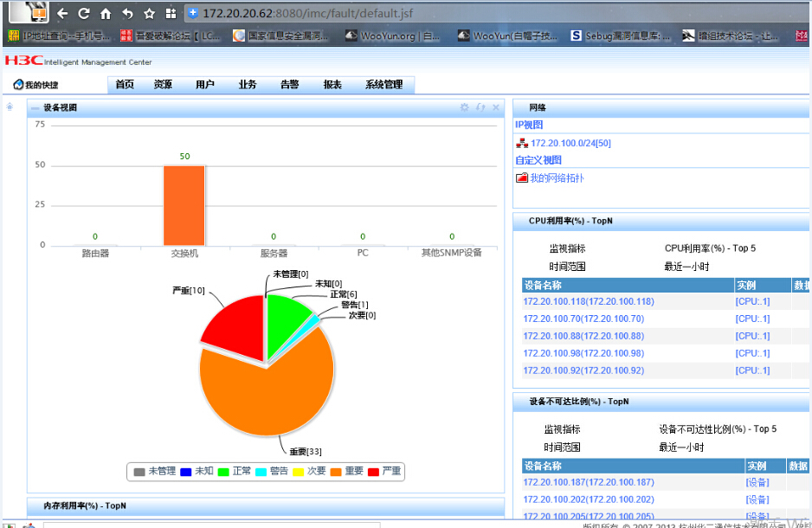
Task: Open device 172.20.100.202 in unreachable table
Action: click(589, 499)
